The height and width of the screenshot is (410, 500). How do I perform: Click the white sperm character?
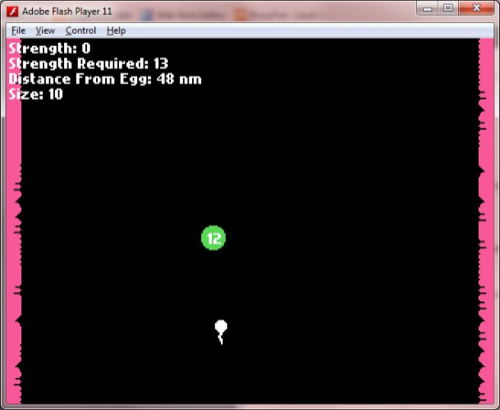point(221,332)
